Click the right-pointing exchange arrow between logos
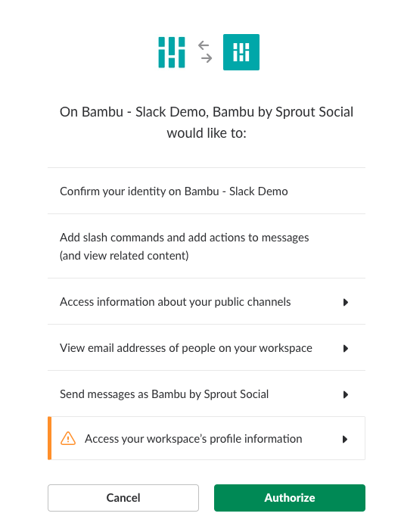401x532 pixels. tap(207, 58)
